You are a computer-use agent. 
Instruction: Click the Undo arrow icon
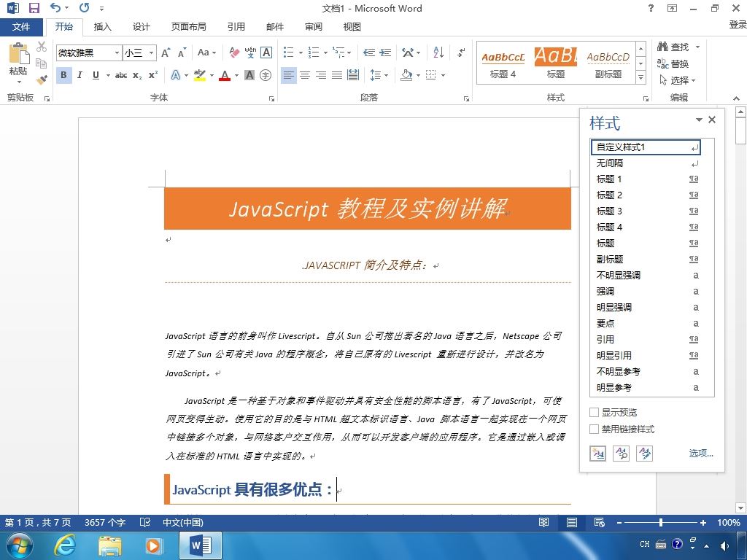tap(55, 7)
